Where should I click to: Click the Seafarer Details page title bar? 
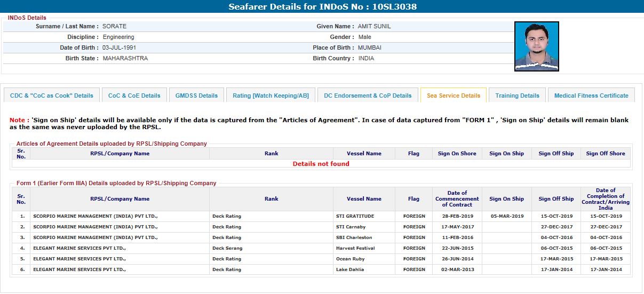coord(322,7)
